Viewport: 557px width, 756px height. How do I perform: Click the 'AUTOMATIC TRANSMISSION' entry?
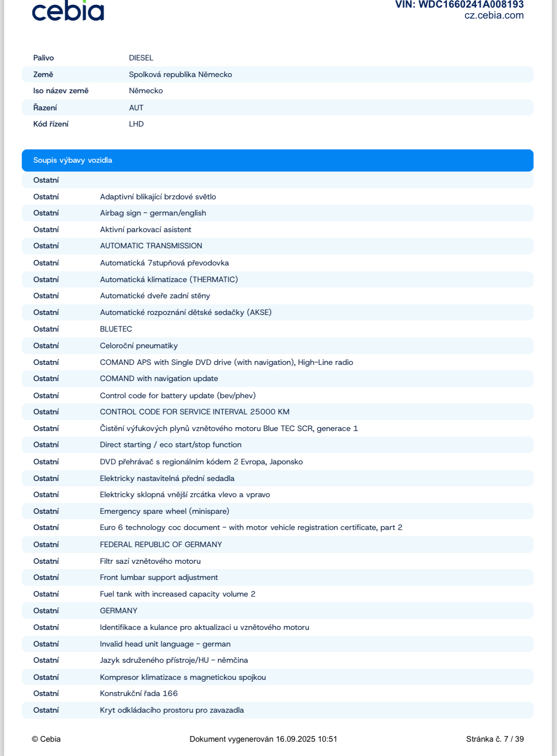point(151,246)
